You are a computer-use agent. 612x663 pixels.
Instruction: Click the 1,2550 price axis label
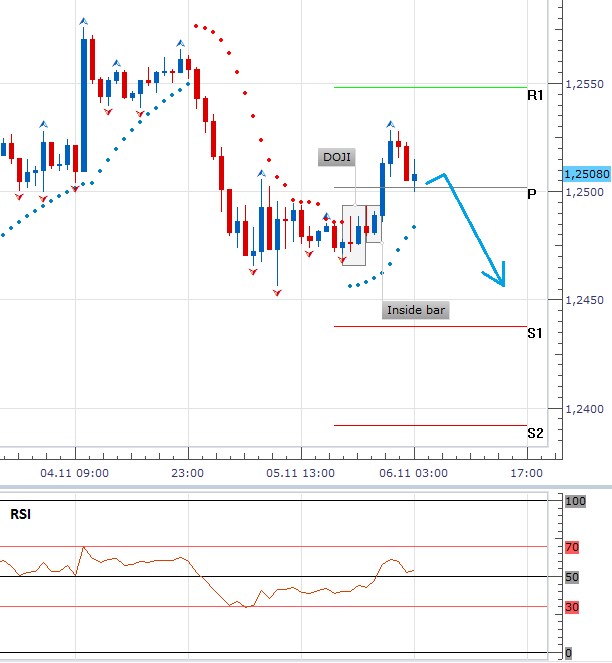582,83
